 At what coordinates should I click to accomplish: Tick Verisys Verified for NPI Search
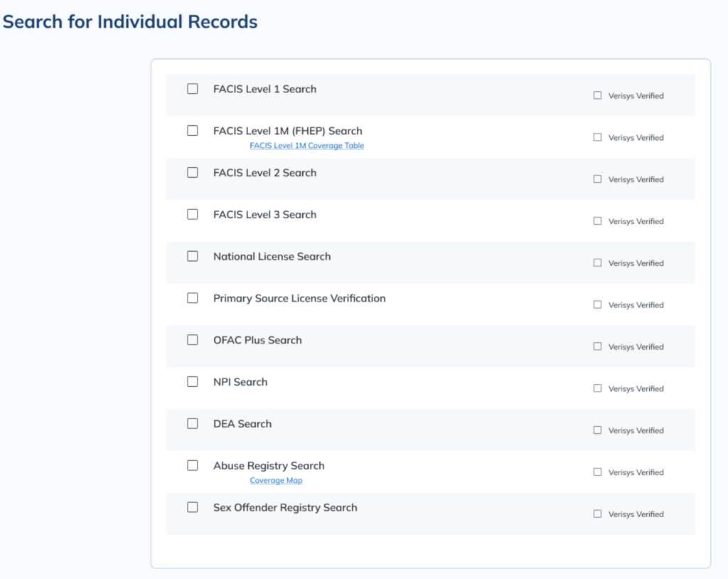(x=597, y=388)
